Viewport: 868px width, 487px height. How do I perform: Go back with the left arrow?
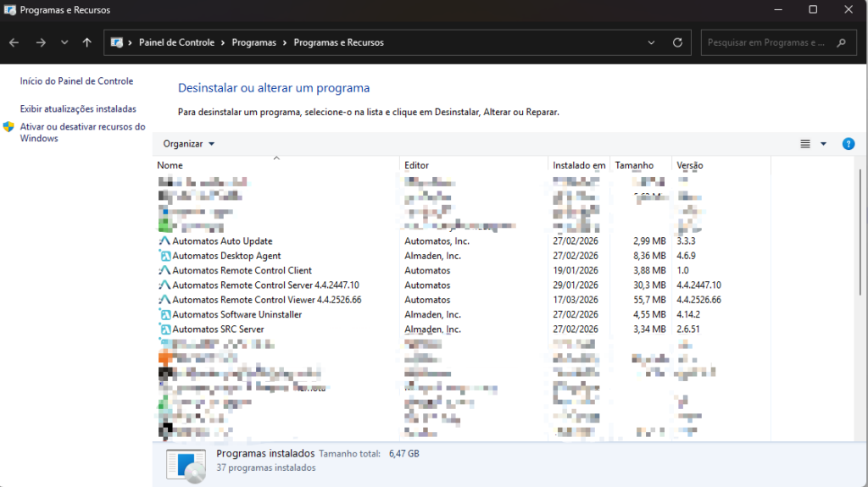click(14, 42)
